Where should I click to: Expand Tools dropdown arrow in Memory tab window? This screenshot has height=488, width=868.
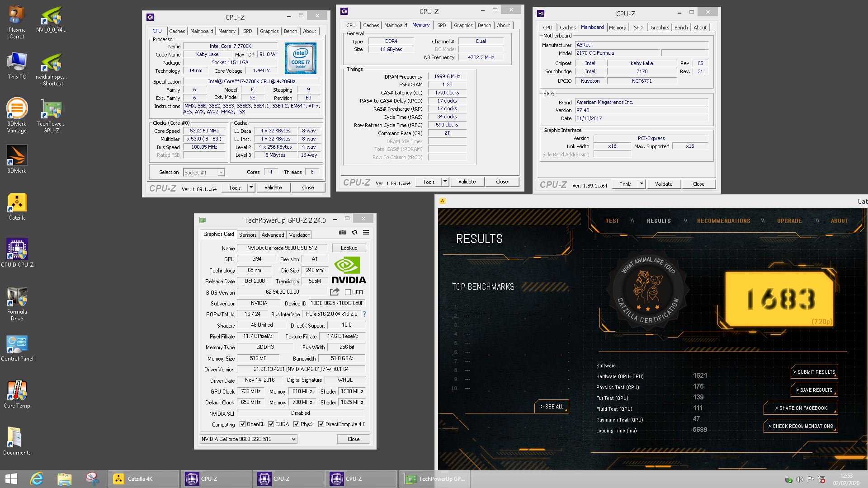[445, 182]
